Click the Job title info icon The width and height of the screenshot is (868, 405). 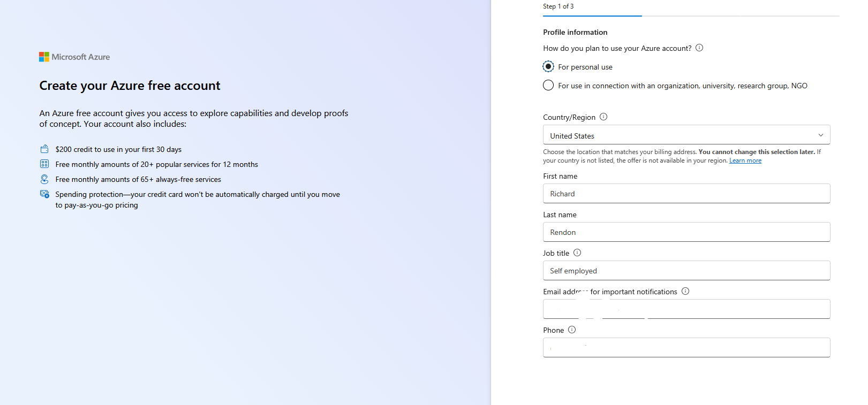click(577, 253)
